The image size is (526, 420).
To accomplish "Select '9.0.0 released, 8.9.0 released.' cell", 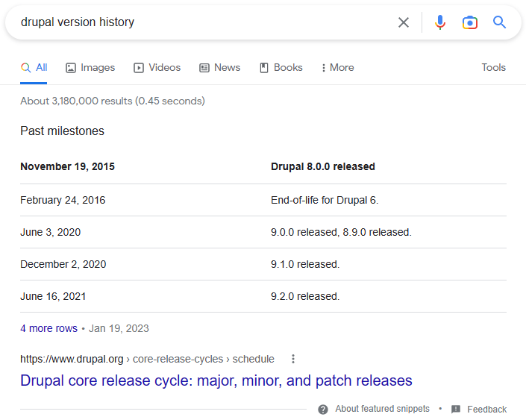I will point(341,232).
